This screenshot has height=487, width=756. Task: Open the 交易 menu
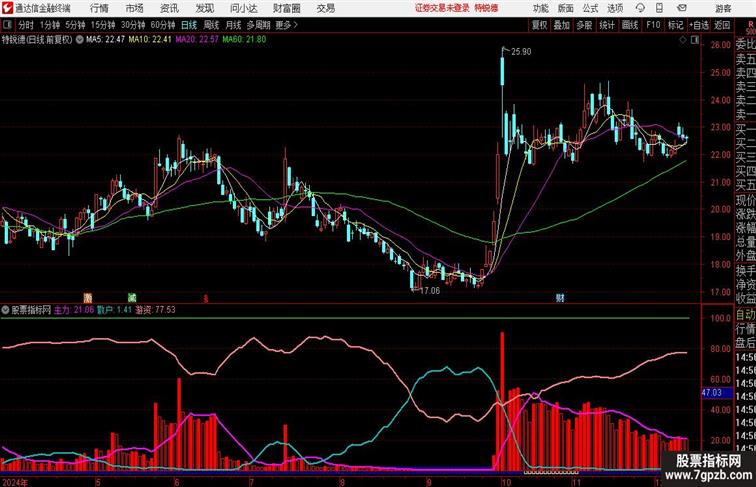[x=325, y=8]
